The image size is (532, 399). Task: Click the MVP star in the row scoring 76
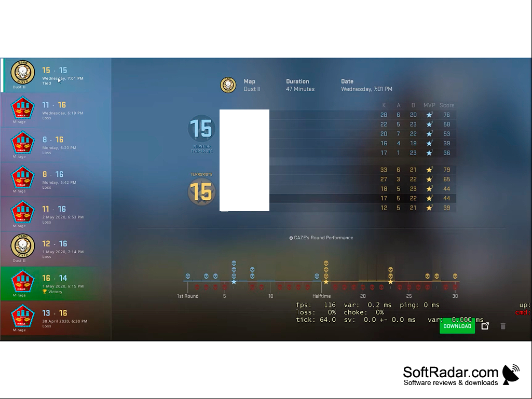(x=429, y=115)
